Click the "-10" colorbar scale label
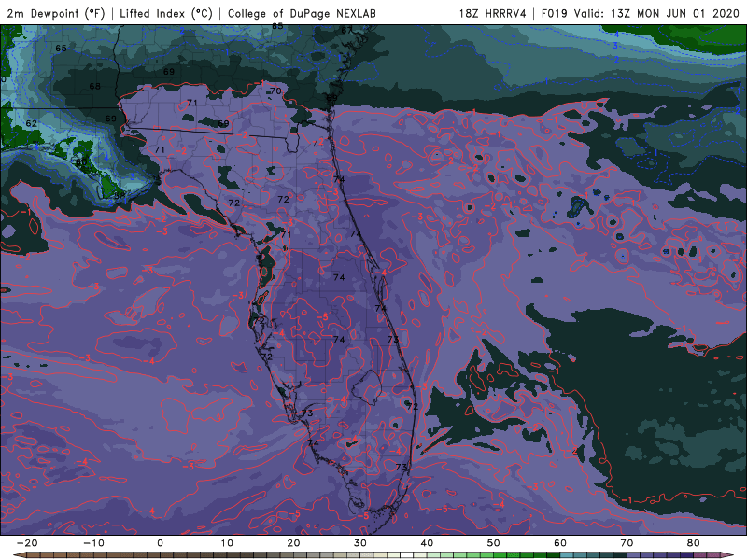The width and height of the screenshot is (747, 560). pos(93,543)
